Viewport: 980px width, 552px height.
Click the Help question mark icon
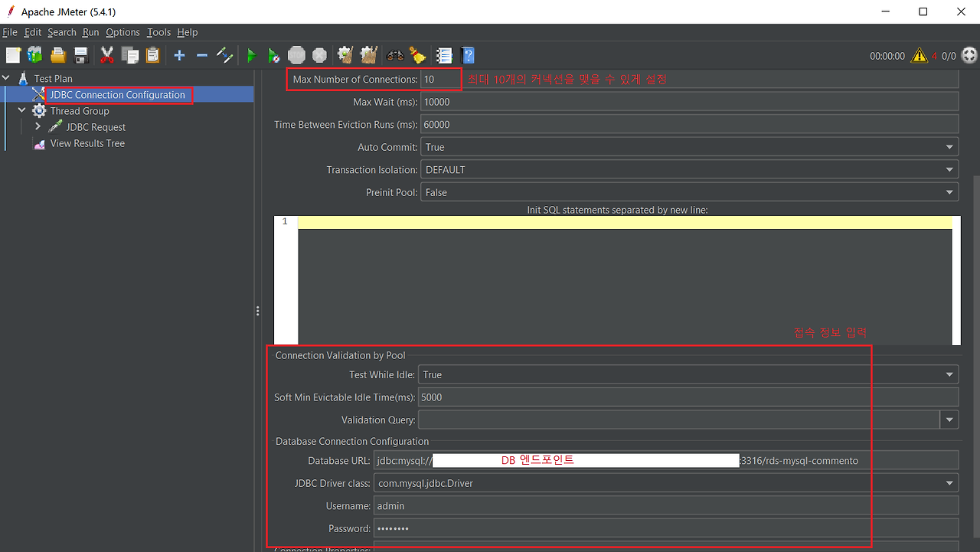click(468, 55)
